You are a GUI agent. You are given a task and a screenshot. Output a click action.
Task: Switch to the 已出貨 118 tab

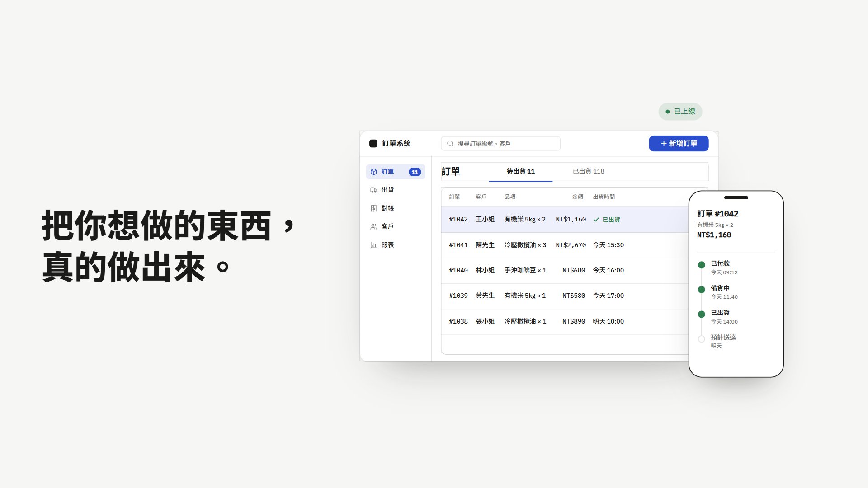[x=588, y=171]
